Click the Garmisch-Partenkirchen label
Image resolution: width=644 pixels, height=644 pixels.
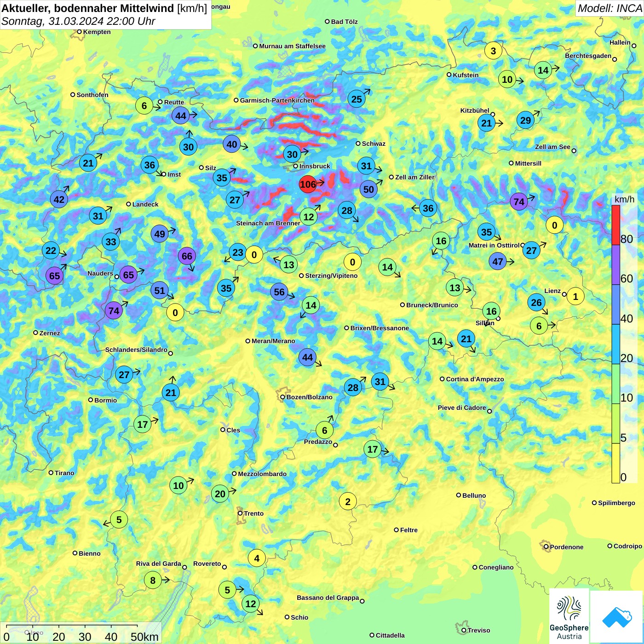click(x=277, y=100)
